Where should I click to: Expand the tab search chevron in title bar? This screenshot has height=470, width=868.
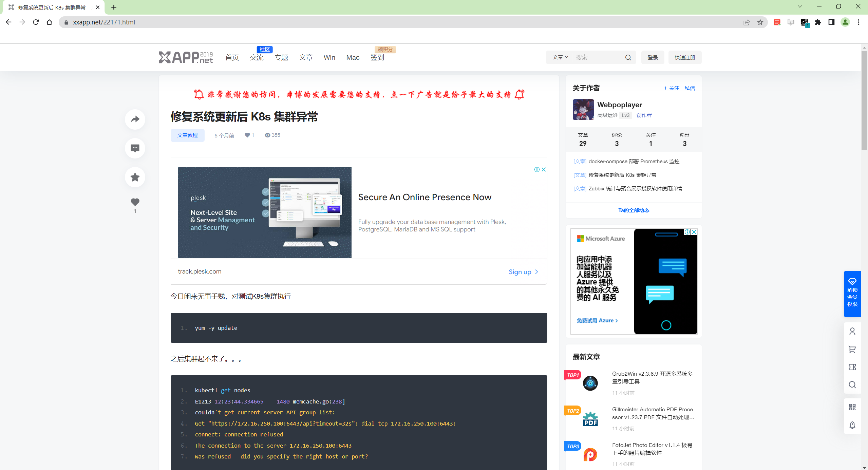tap(800, 6)
